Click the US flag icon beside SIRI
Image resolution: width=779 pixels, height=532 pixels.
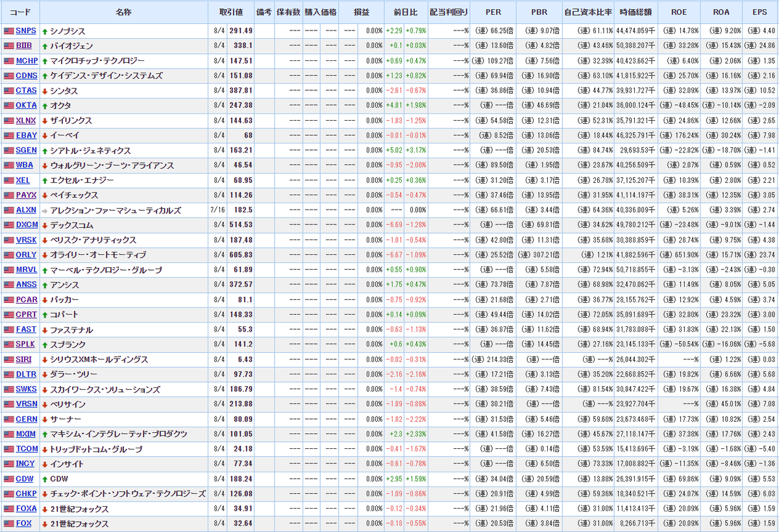(x=8, y=359)
